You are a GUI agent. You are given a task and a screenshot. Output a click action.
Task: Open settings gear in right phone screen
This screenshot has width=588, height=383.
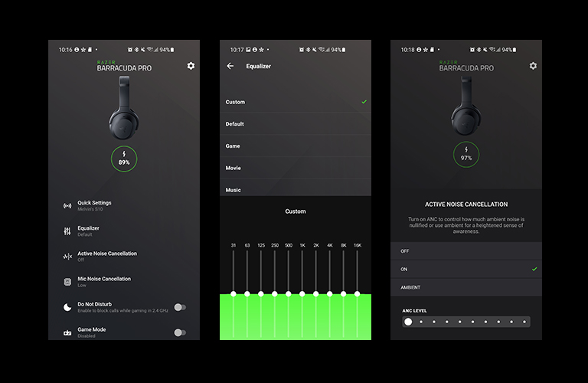(533, 66)
